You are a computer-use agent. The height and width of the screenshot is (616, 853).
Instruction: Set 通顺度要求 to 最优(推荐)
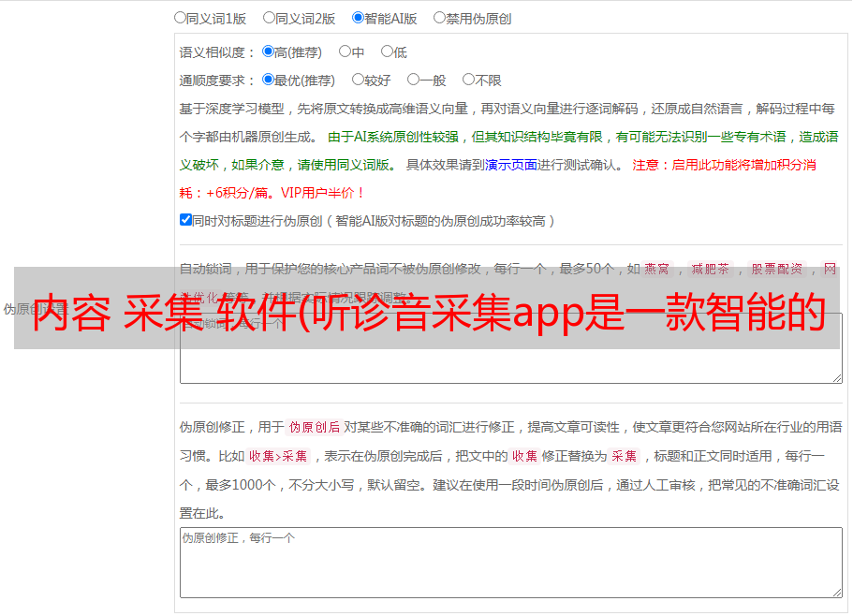coord(268,80)
